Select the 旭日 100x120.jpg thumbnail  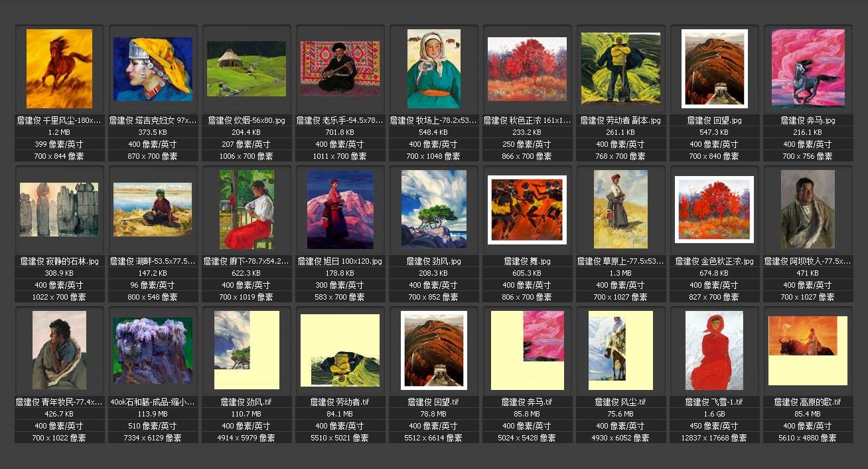coord(340,209)
